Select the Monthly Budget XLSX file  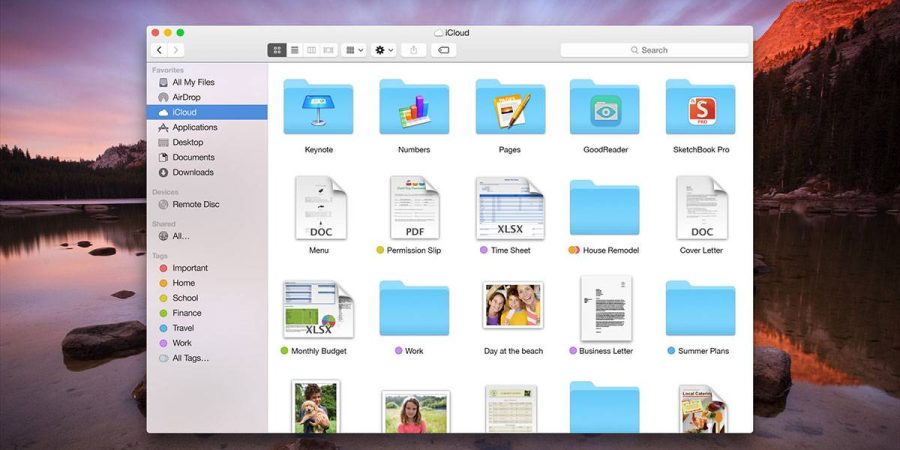[318, 309]
